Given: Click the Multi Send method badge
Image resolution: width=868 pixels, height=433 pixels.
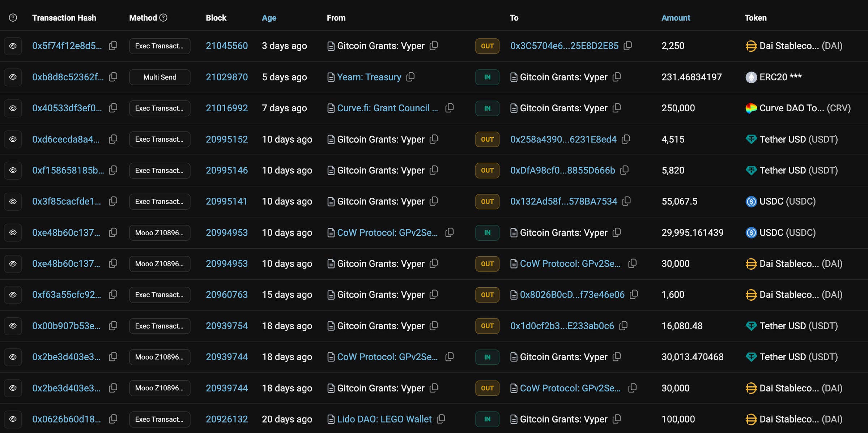Looking at the screenshot, I should click(159, 77).
